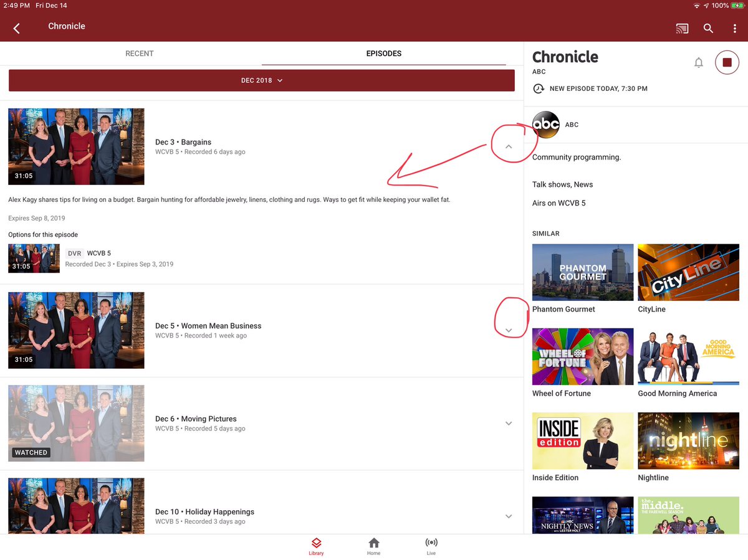Screen dimensions: 748x560
Task: Play the Dec 10 Holiday Happenings thumbnail
Action: 76,506
